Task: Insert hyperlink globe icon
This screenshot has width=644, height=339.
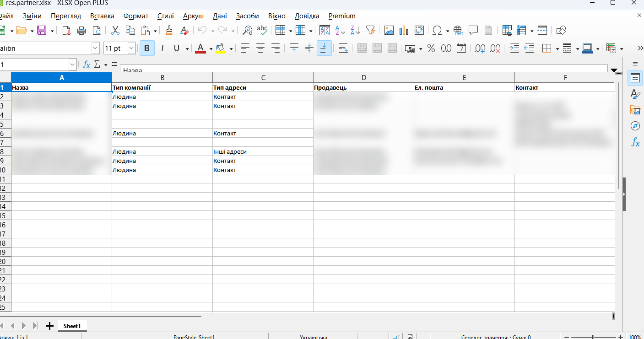Action: pyautogui.click(x=458, y=31)
